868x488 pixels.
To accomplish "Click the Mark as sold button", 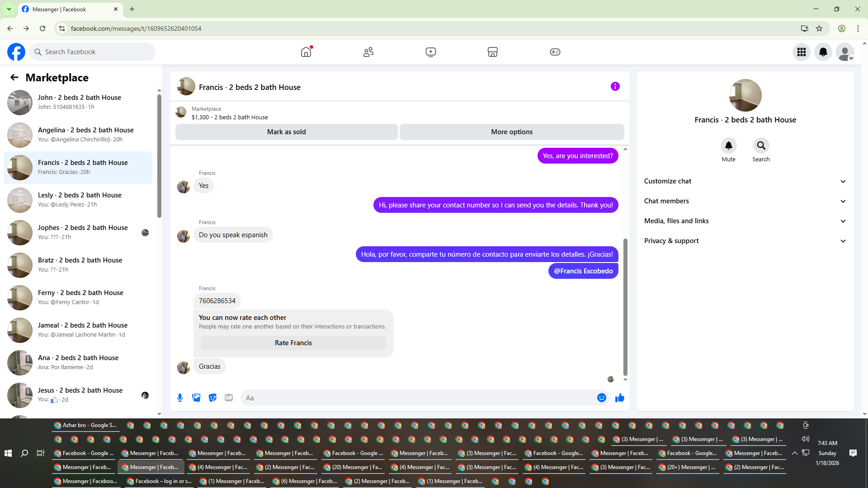I will (286, 132).
